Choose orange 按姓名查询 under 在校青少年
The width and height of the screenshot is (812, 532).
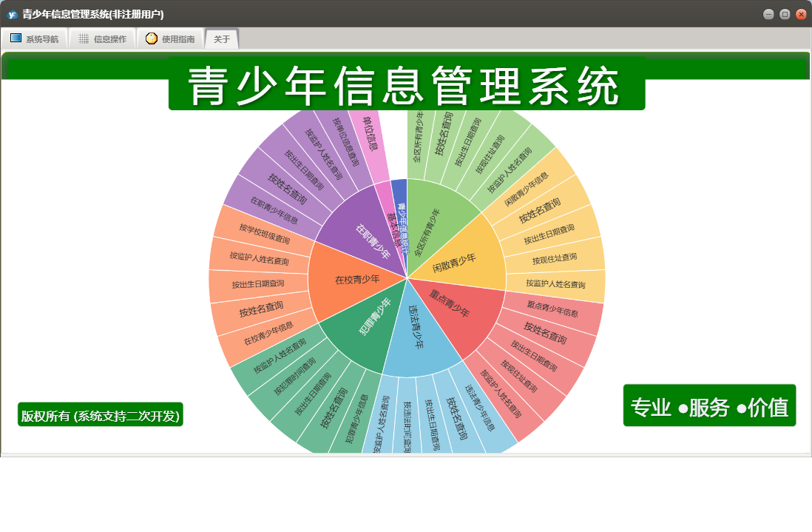[x=261, y=309]
